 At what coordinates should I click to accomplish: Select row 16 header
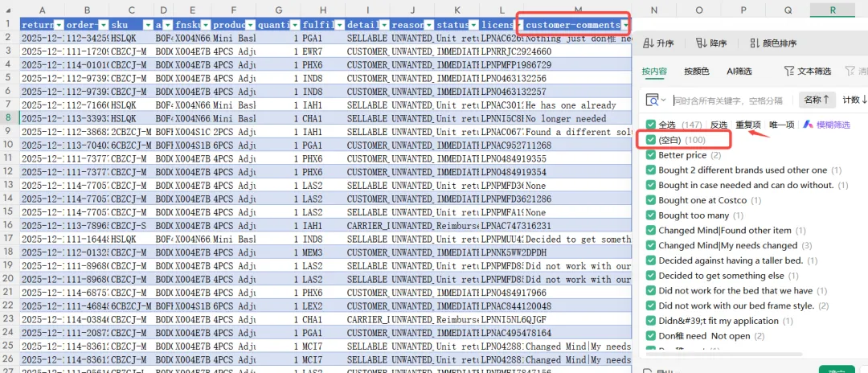(x=8, y=225)
